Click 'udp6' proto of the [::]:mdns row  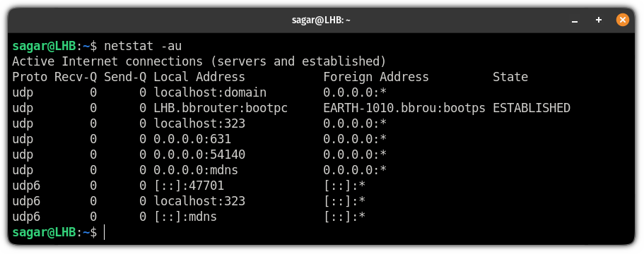pyautogui.click(x=26, y=217)
